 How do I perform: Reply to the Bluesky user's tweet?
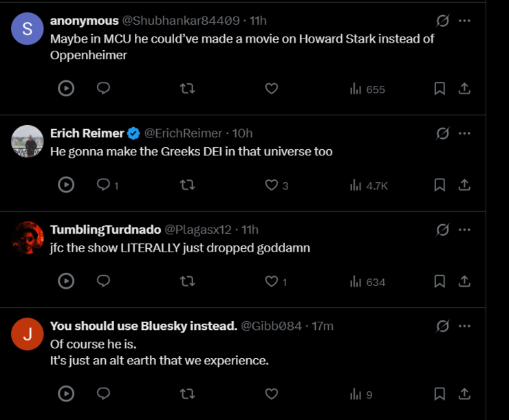tap(104, 394)
